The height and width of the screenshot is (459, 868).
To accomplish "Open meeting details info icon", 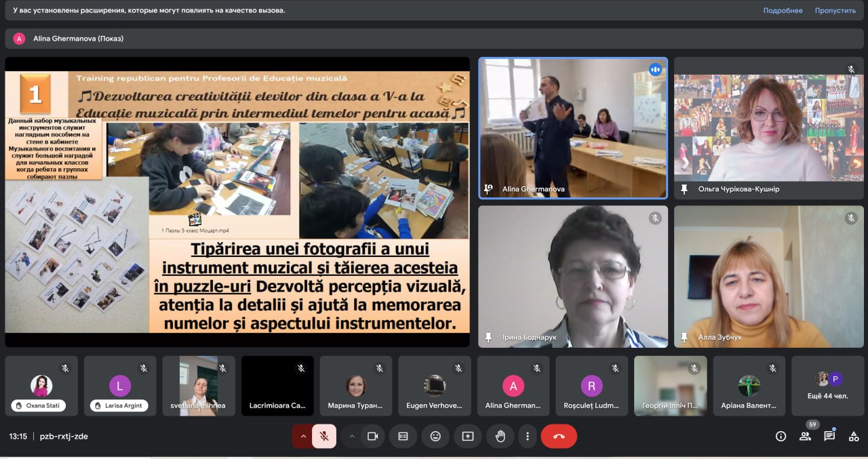I will 781,437.
